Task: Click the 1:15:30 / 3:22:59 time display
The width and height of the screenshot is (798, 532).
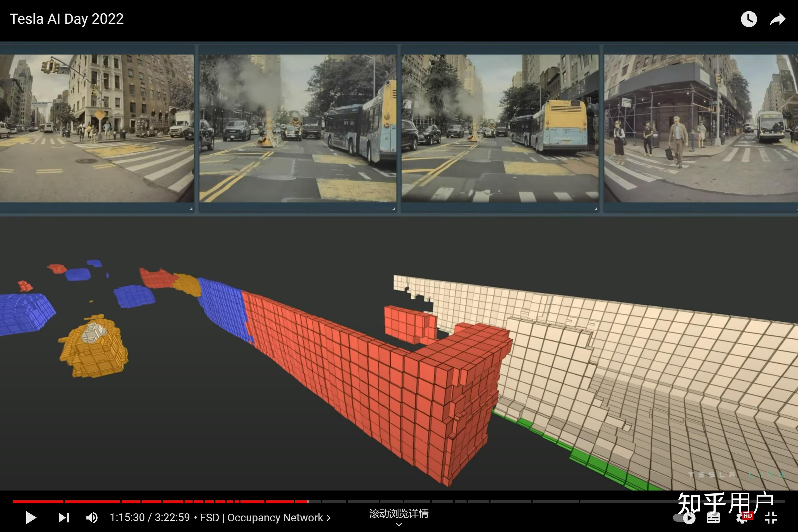Action: click(149, 517)
